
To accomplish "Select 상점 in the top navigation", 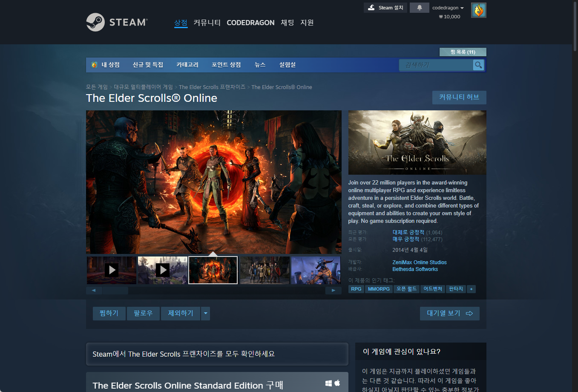I will pos(181,23).
